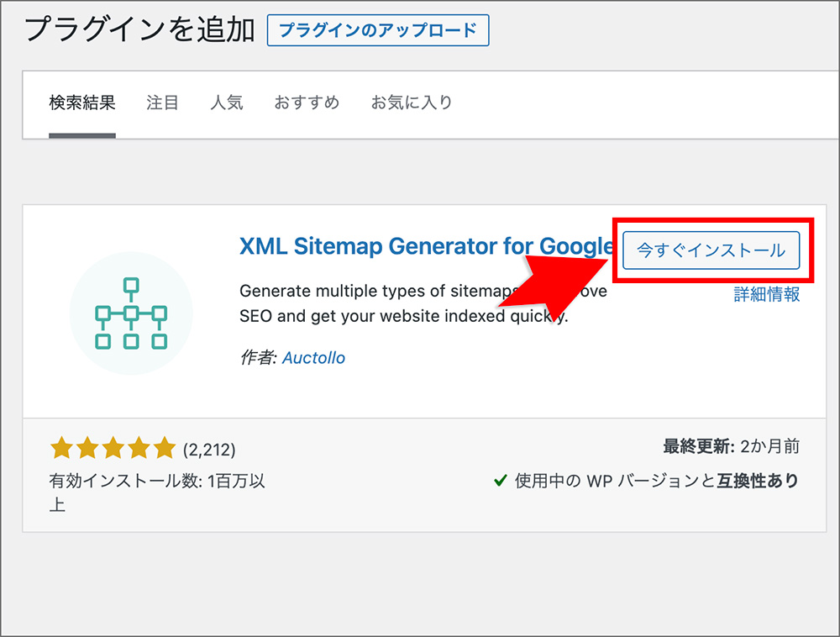Switch to the 注目 tab
840x637 pixels.
point(162,103)
